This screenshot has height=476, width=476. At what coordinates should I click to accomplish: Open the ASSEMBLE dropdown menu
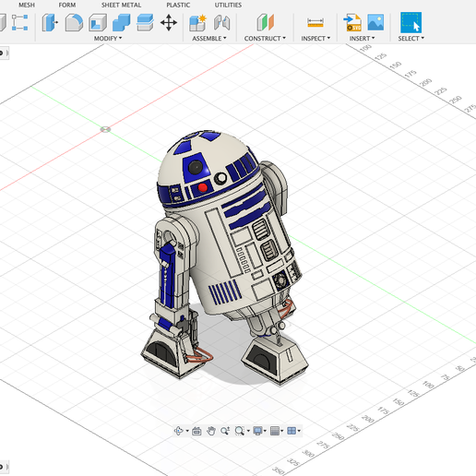coord(209,39)
